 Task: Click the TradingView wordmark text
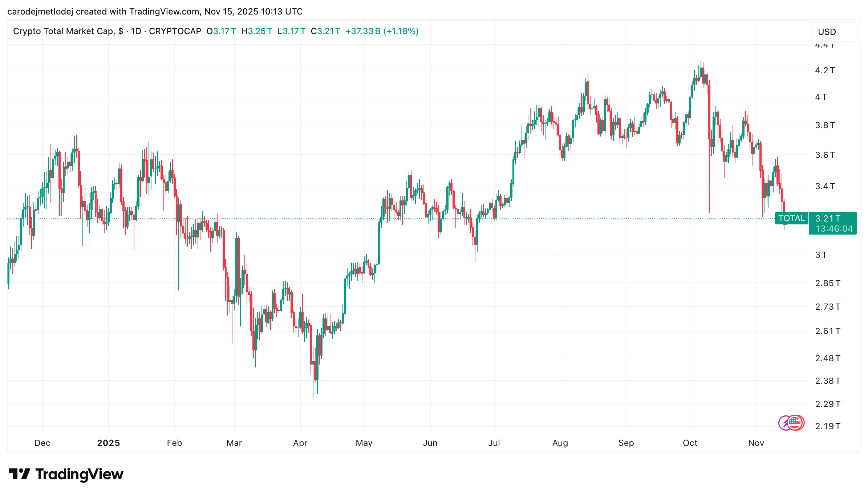click(x=80, y=474)
